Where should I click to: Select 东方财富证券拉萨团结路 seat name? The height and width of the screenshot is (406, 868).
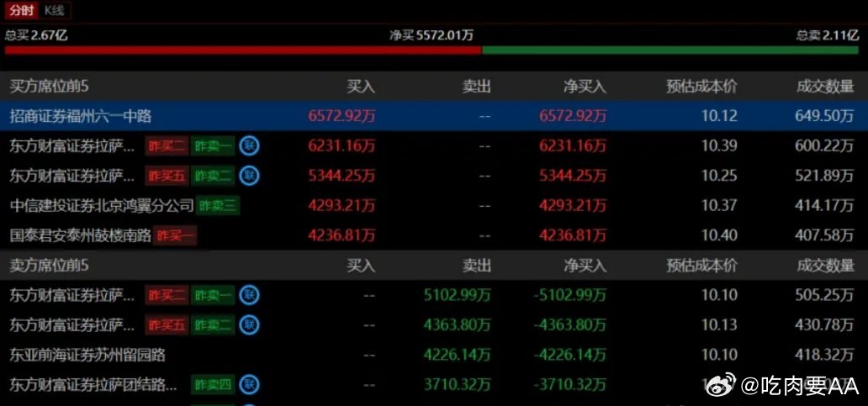coord(93,384)
